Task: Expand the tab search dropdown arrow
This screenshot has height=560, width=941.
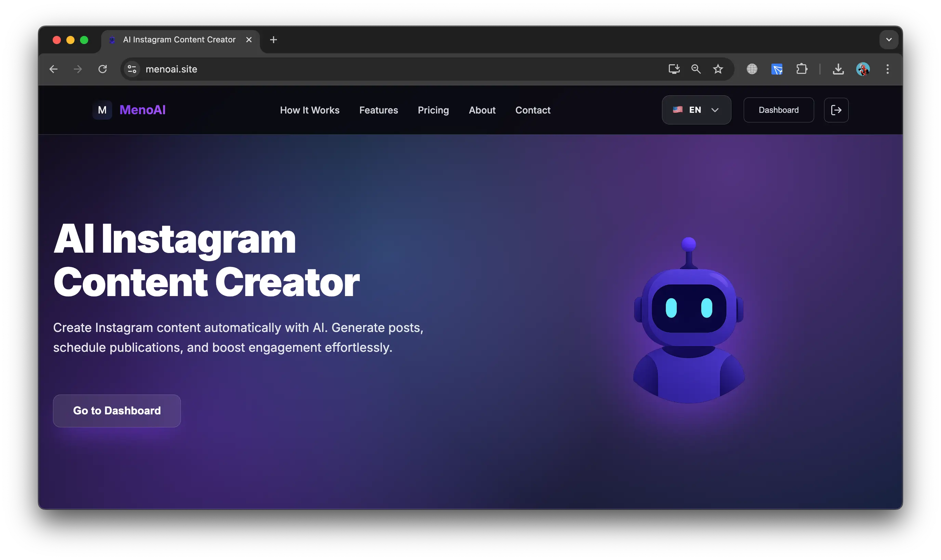Action: 889,40
